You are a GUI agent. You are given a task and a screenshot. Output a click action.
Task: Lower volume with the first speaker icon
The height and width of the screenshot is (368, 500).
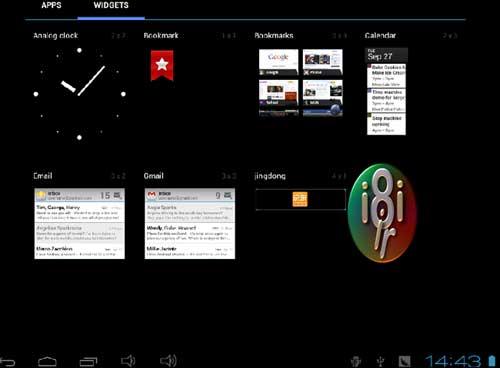[x=128, y=361]
